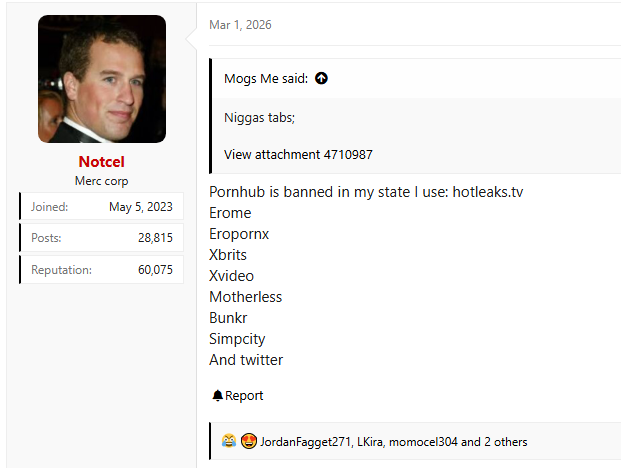
Task: Click the heart-eyes emoji reaction
Action: coord(248,441)
